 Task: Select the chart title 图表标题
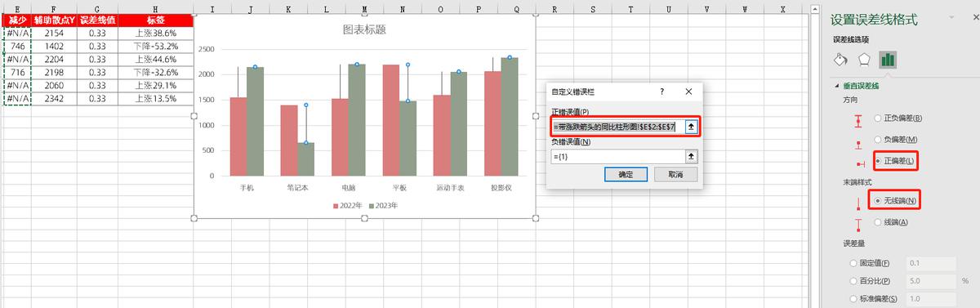[363, 30]
